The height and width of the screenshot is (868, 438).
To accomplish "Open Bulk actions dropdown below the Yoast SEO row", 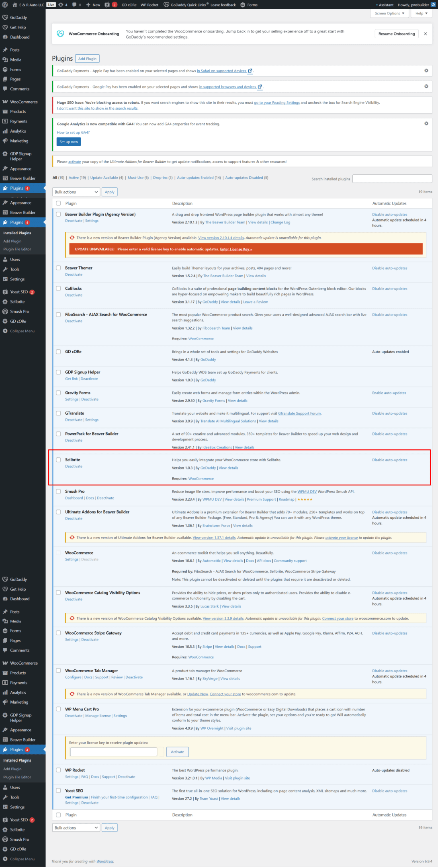I will 76,828.
